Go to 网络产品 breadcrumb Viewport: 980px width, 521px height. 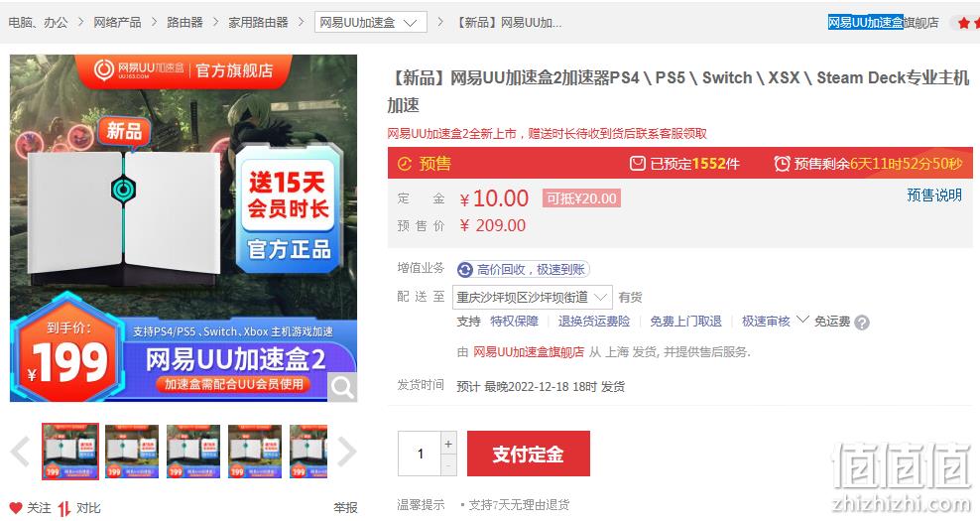[117, 23]
